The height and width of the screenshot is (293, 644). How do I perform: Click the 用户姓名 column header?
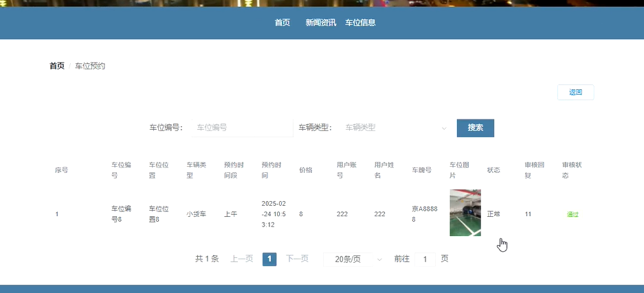tap(384, 170)
